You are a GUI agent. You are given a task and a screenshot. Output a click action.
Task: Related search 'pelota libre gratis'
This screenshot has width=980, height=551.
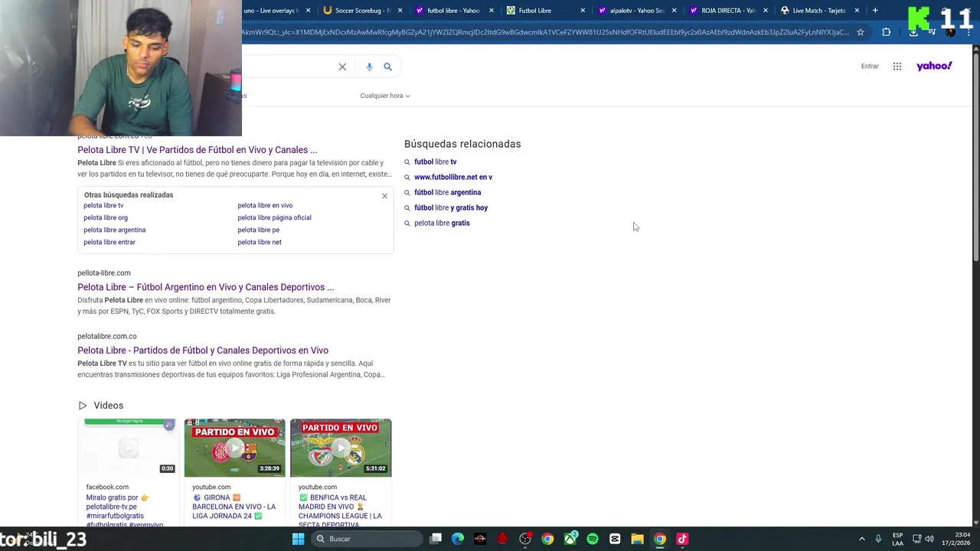click(442, 223)
